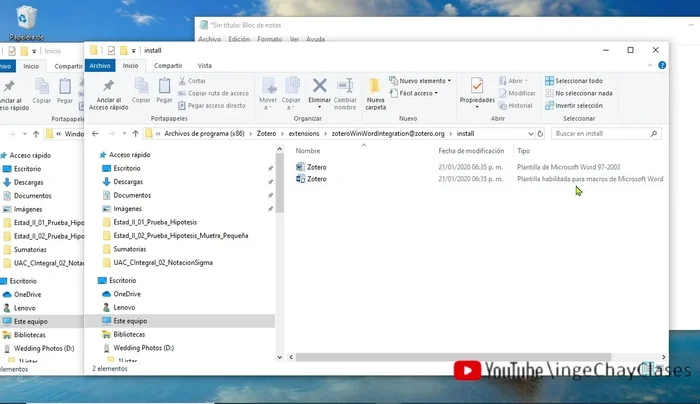The image size is (700, 404).
Task: Open the Archivo menu in Bloc de notas
Action: 209,39
